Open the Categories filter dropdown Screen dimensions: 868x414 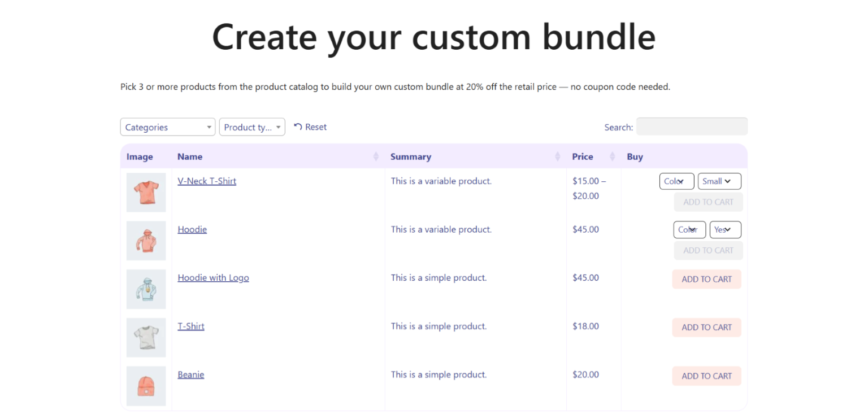[167, 127]
